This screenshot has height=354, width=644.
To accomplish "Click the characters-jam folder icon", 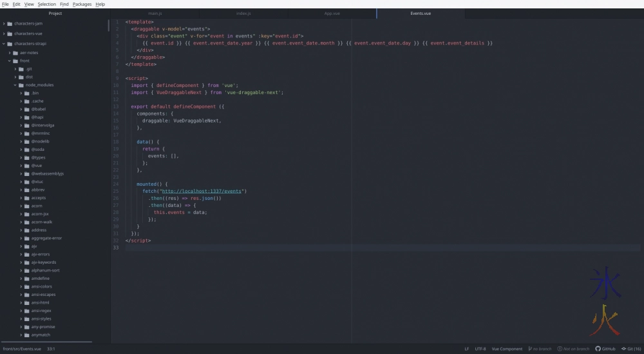I will 9,23.
